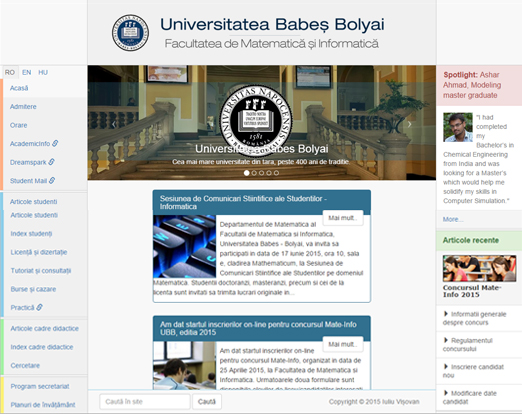The image size is (522, 414).
Task: Open Index studenți in sidebar
Action: 31,234
